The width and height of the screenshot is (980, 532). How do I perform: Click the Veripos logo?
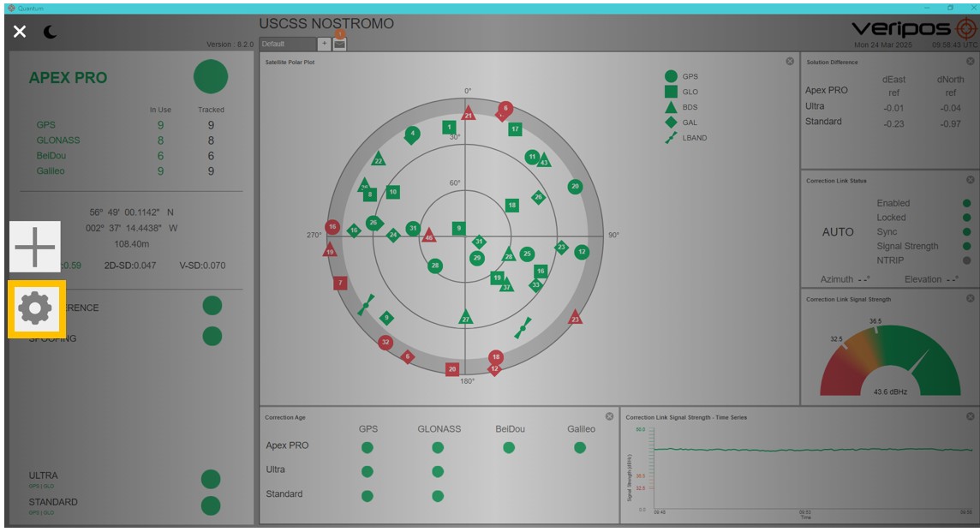coord(910,28)
